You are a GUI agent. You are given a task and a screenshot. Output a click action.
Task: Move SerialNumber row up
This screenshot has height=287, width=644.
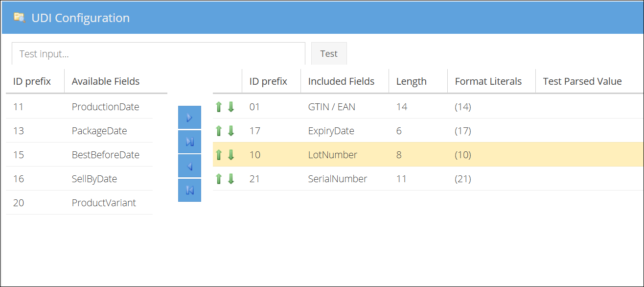(x=219, y=179)
